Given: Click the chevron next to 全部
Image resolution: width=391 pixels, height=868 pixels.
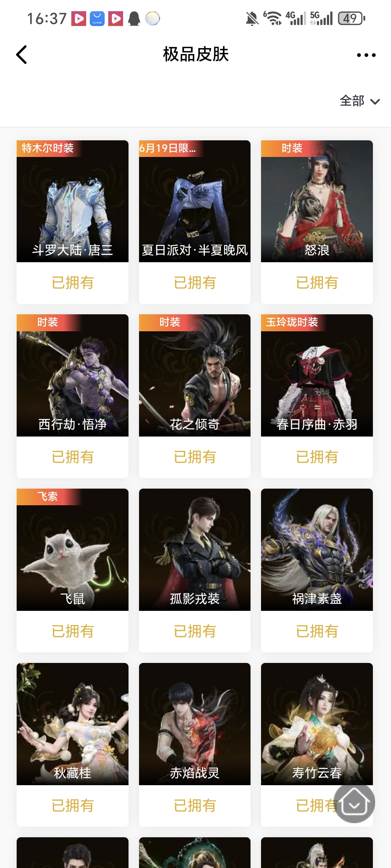Looking at the screenshot, I should click(375, 102).
